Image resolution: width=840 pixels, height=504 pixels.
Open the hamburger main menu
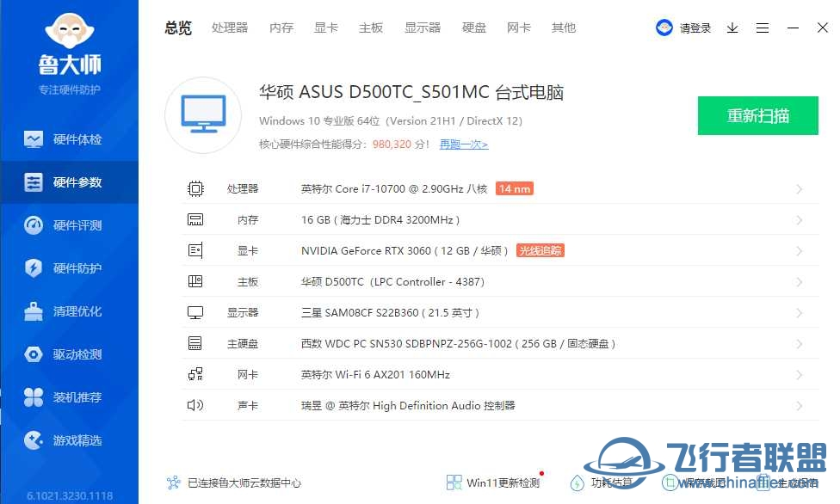click(x=763, y=28)
